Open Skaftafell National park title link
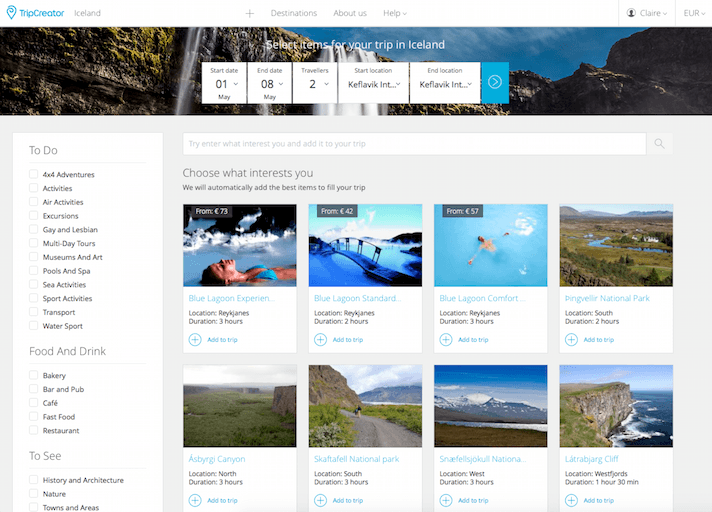The height and width of the screenshot is (512, 712). click(x=356, y=459)
